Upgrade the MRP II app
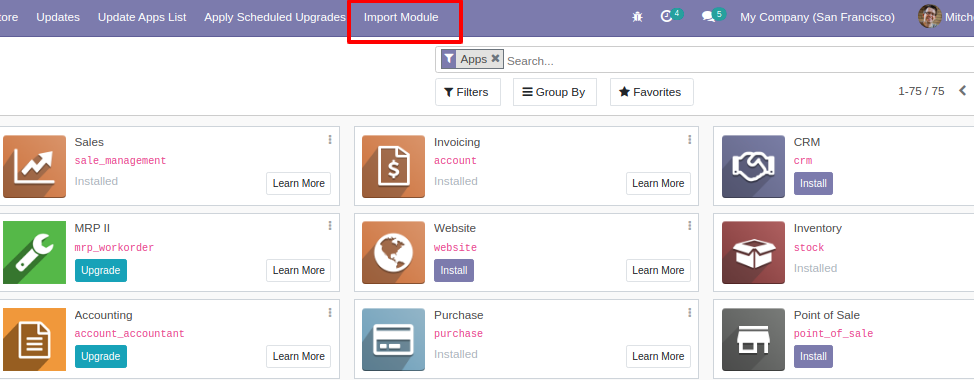The image size is (974, 380). 101,271
